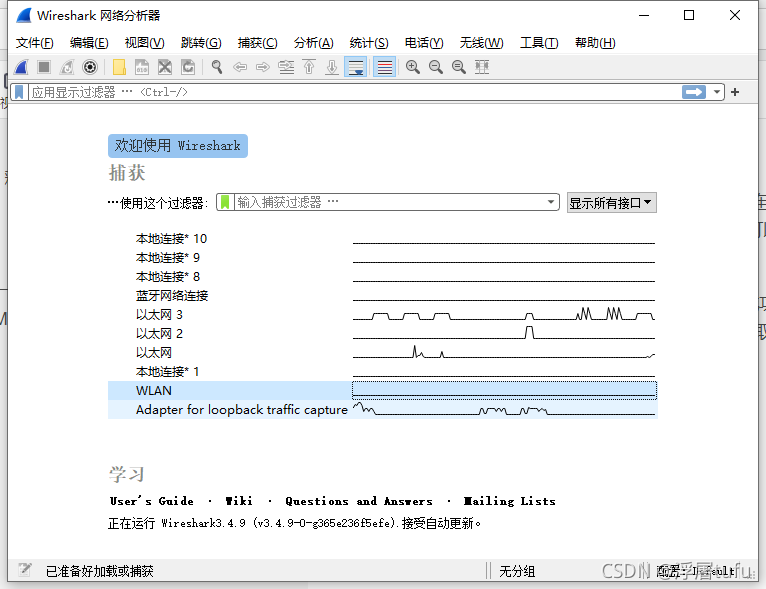Open the Mailing Lists link
The height and width of the screenshot is (589, 766).
pos(510,501)
